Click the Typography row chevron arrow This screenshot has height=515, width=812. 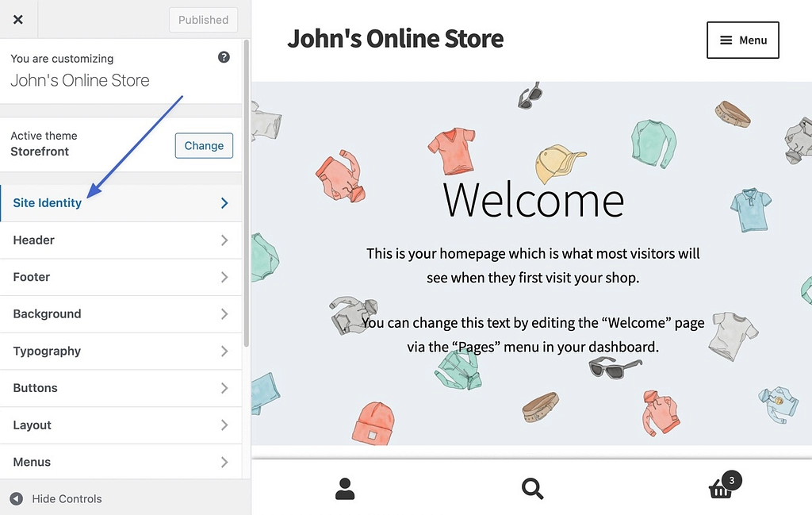tap(224, 352)
